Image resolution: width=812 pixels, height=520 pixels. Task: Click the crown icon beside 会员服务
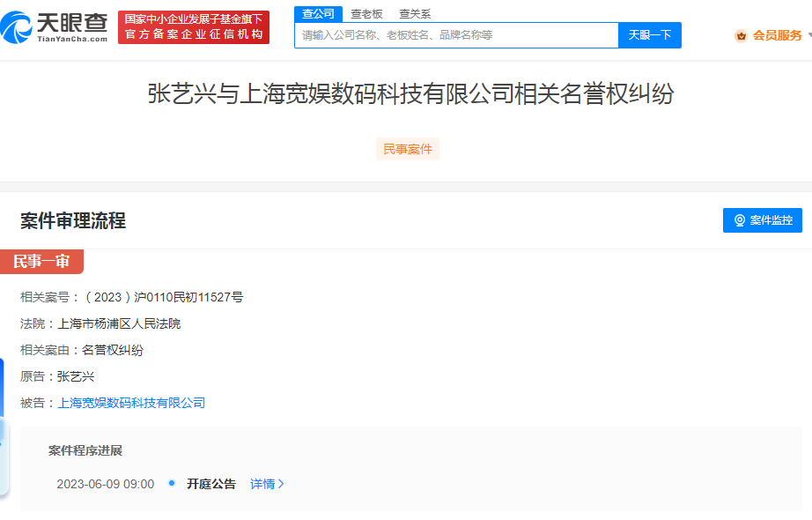click(x=741, y=36)
